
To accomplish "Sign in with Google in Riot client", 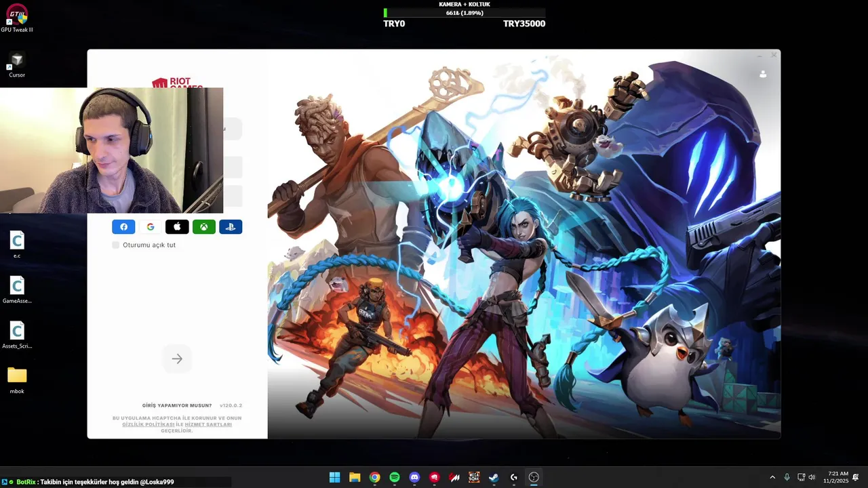I will (x=151, y=227).
